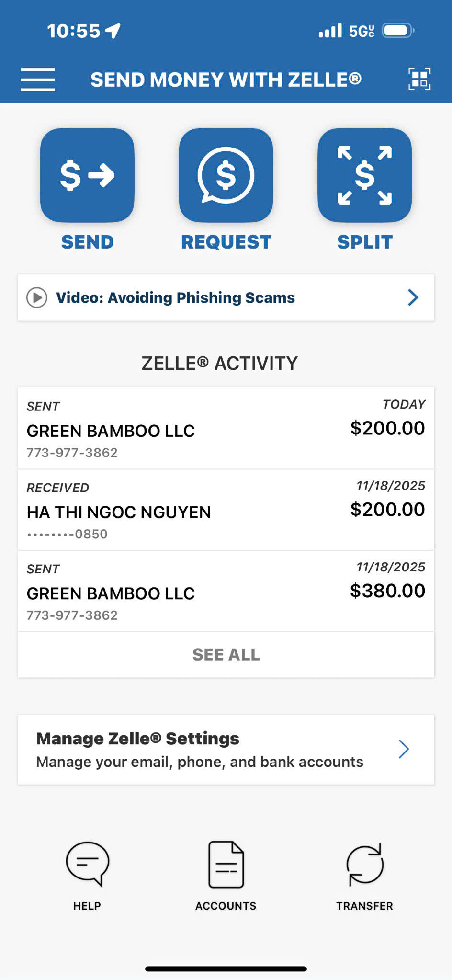Tap the QR code scanner icon
This screenshot has height=980, width=452.
click(x=419, y=79)
